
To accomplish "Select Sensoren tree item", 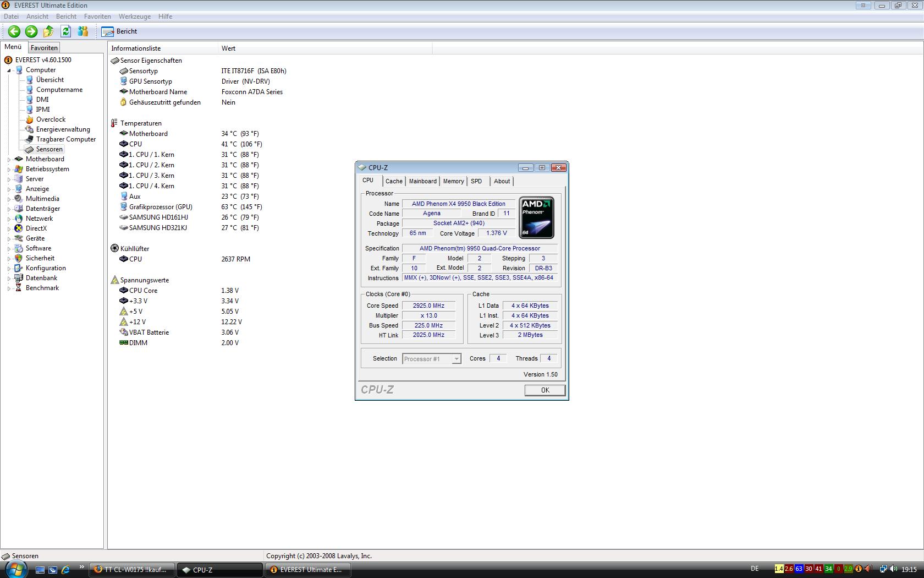I will (49, 149).
